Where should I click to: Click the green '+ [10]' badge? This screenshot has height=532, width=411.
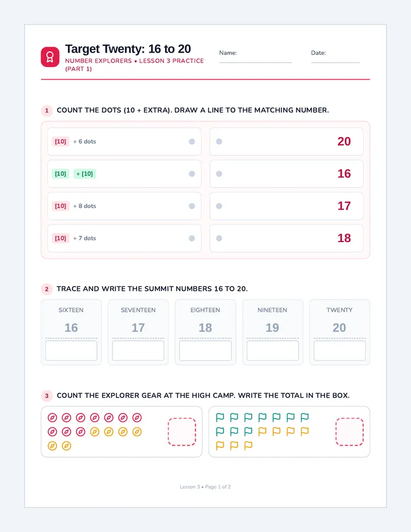(x=84, y=174)
